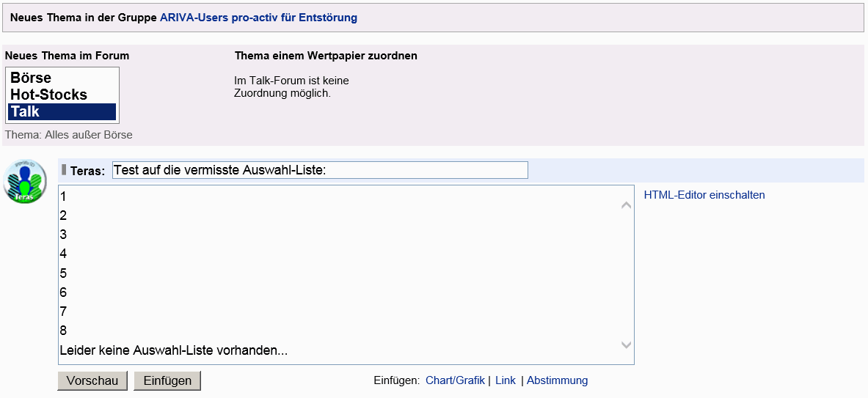The image size is (868, 398).
Task: Click the gray marker before Teras label
Action: pyautogui.click(x=65, y=170)
